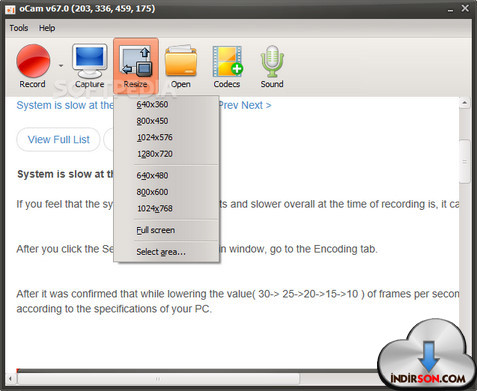Click the 'according to the specifications of your PC.' line
The image size is (477, 391).
tap(114, 309)
